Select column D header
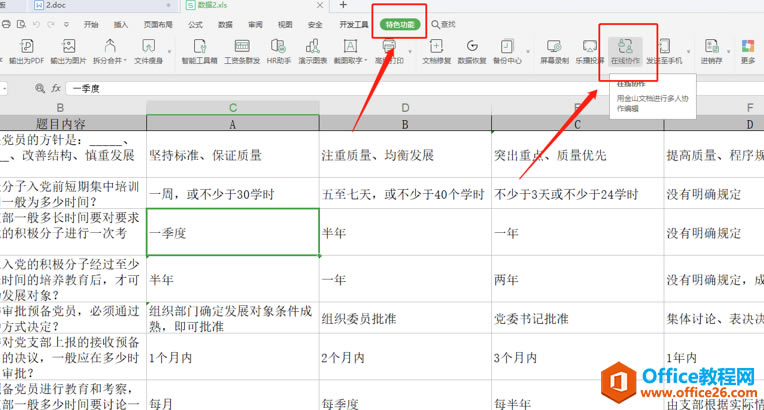This screenshot has width=764, height=410. (x=405, y=108)
